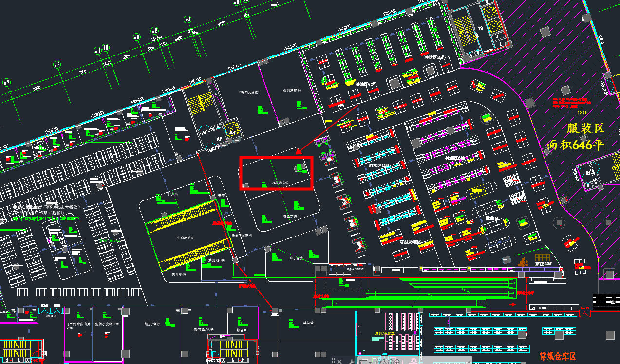Click the orange 常规仓库区 label
The image size is (620, 364).
click(x=558, y=356)
